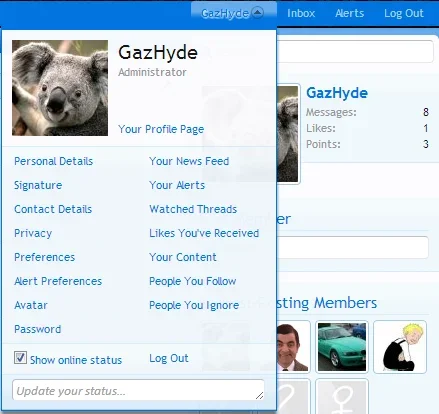Viewport: 439px width, 414px height.
Task: Click Log Out in the top navigation bar
Action: (404, 13)
